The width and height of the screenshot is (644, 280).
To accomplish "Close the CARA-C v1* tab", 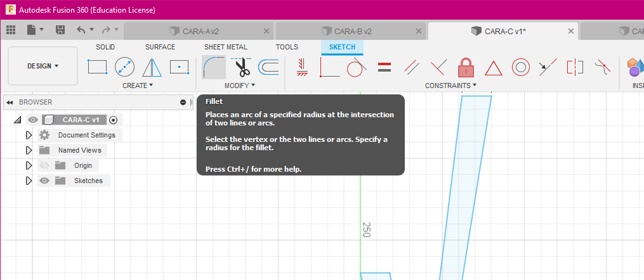I will (570, 31).
